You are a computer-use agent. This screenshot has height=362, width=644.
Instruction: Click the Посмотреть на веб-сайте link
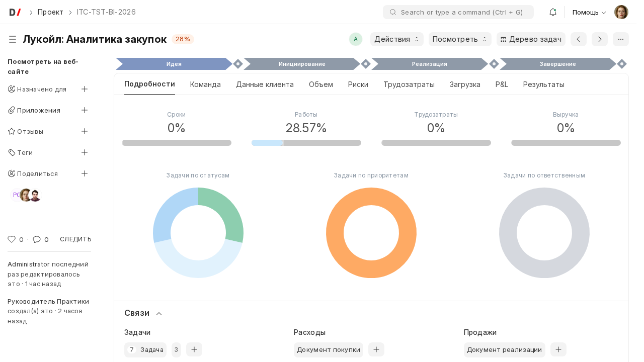pyautogui.click(x=43, y=66)
